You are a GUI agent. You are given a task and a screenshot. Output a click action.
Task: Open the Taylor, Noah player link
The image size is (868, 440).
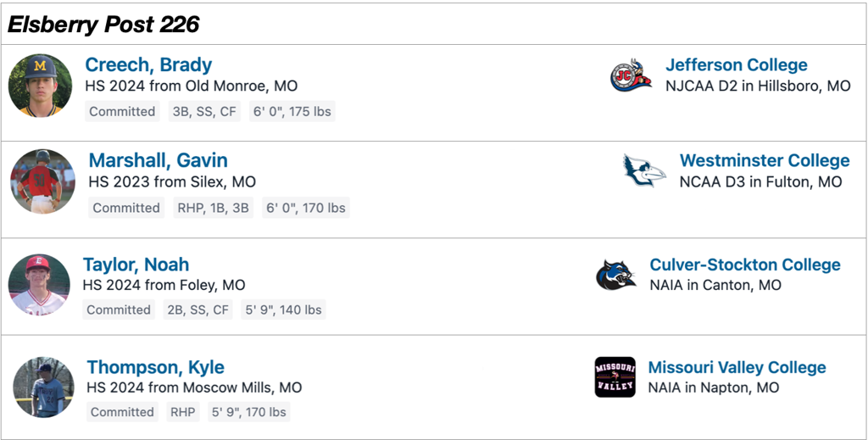tap(136, 265)
